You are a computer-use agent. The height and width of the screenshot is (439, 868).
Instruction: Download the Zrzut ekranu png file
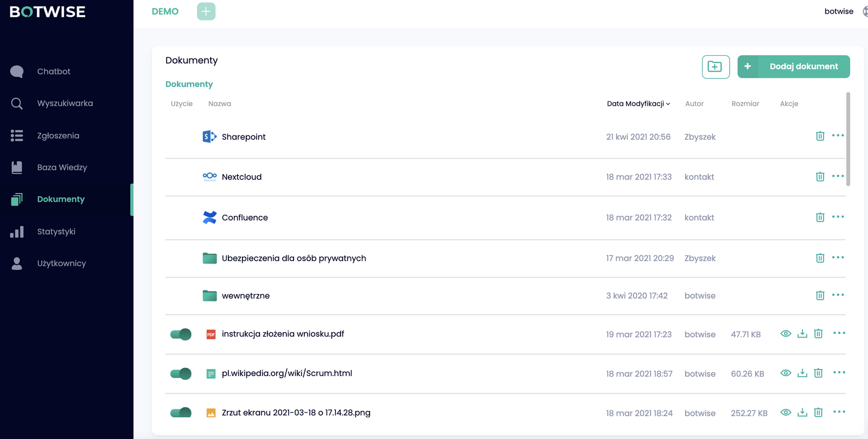coord(802,412)
